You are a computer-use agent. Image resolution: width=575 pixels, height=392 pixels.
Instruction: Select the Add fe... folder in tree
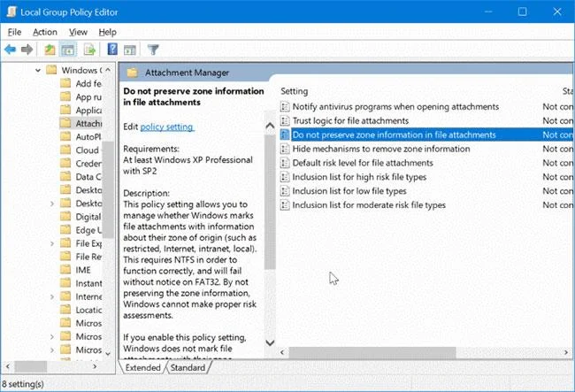point(80,83)
